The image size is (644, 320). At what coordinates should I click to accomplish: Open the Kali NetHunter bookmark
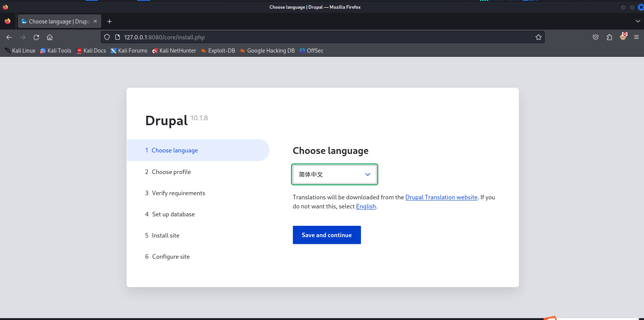(x=174, y=51)
